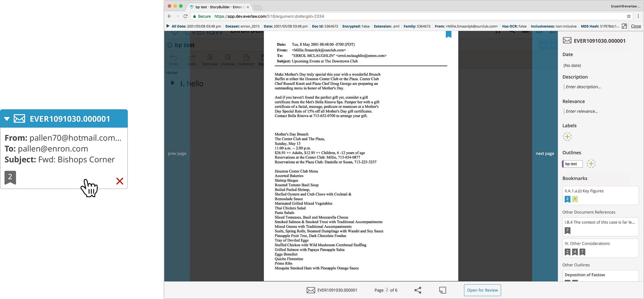This screenshot has height=299, width=644.
Task: Edit the page number field showing 2
Action: [387, 290]
